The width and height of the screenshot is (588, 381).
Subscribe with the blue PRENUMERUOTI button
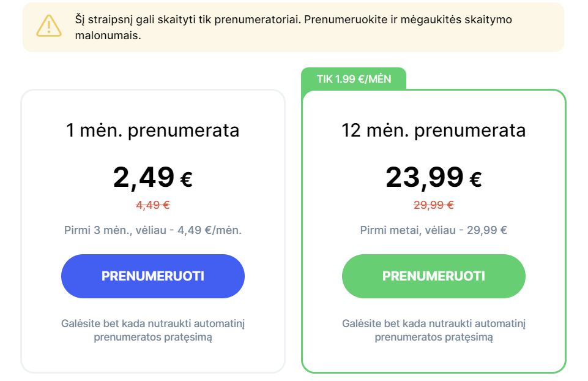153,276
